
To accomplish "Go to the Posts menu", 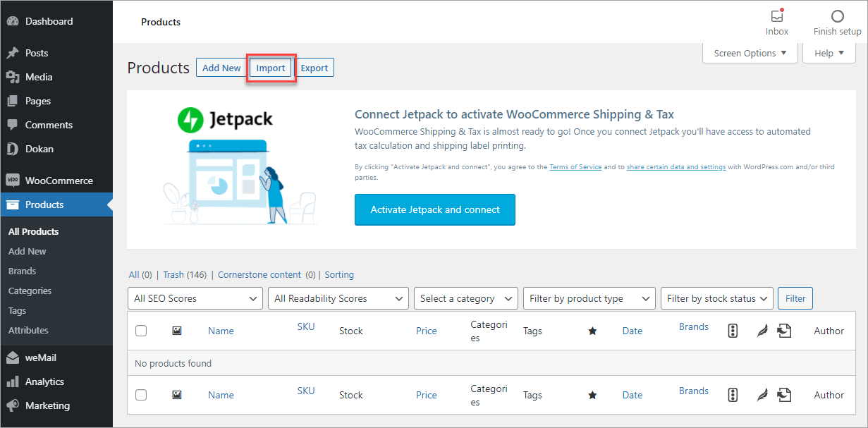I will pyautogui.click(x=56, y=53).
